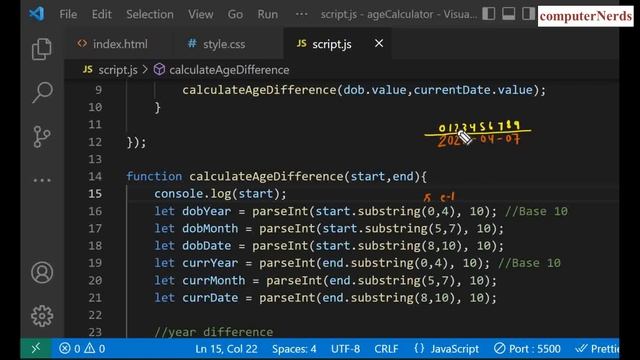Click dobDate variable on line 18
Viewport: 640px width, 360px height.
[207, 246]
